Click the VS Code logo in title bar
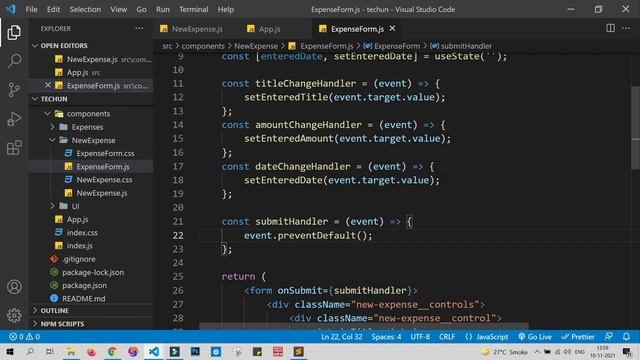This screenshot has width=640, height=360. [10, 9]
